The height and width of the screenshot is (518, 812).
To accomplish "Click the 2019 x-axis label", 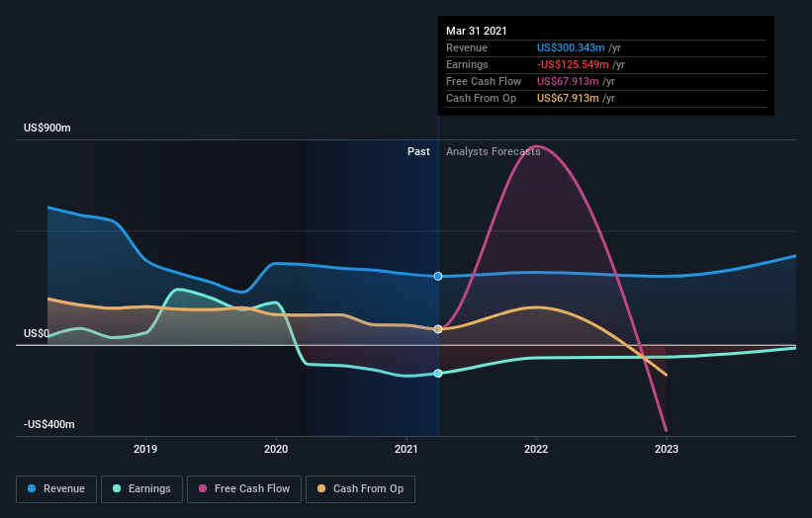I will pos(145,449).
